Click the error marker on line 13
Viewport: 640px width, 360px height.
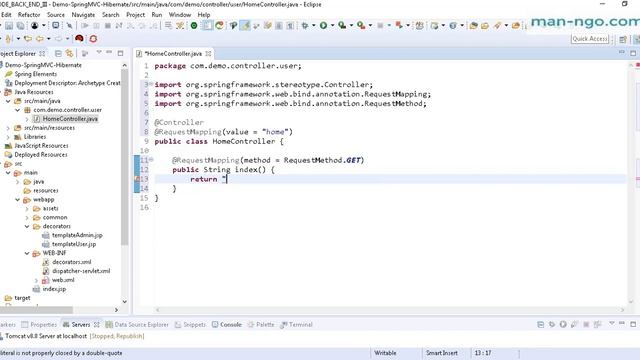(137, 179)
